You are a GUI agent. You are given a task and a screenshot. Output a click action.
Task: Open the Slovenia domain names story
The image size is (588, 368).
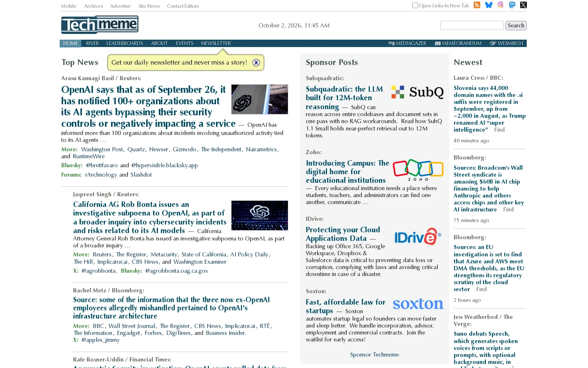coord(490,109)
